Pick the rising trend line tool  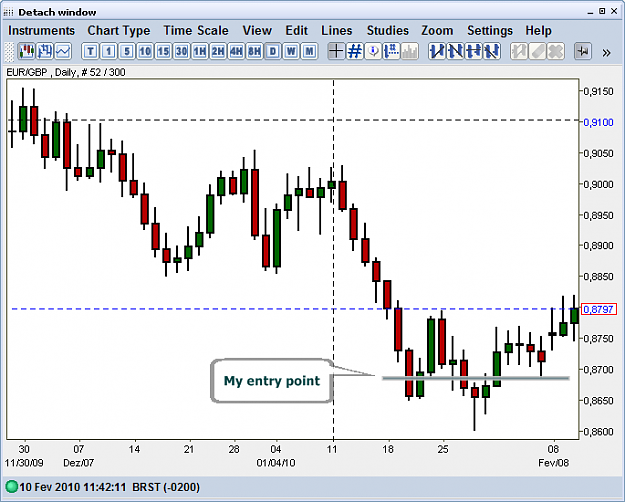437,51
